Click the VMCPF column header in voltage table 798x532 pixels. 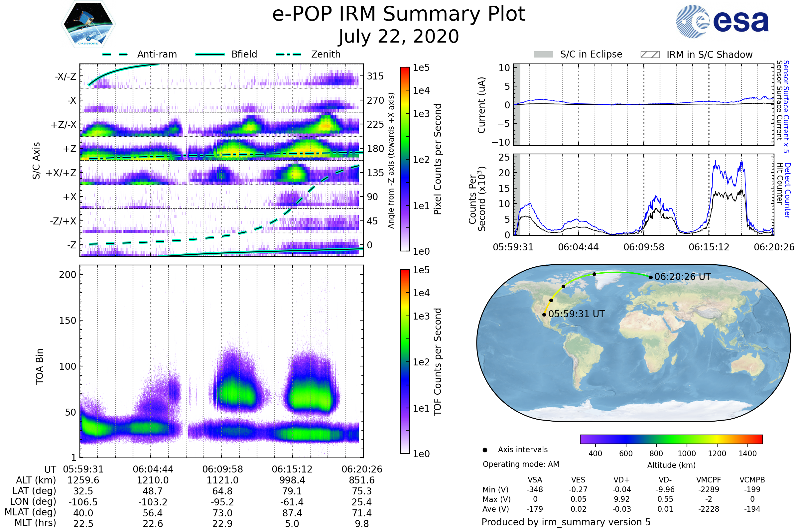coord(709,480)
